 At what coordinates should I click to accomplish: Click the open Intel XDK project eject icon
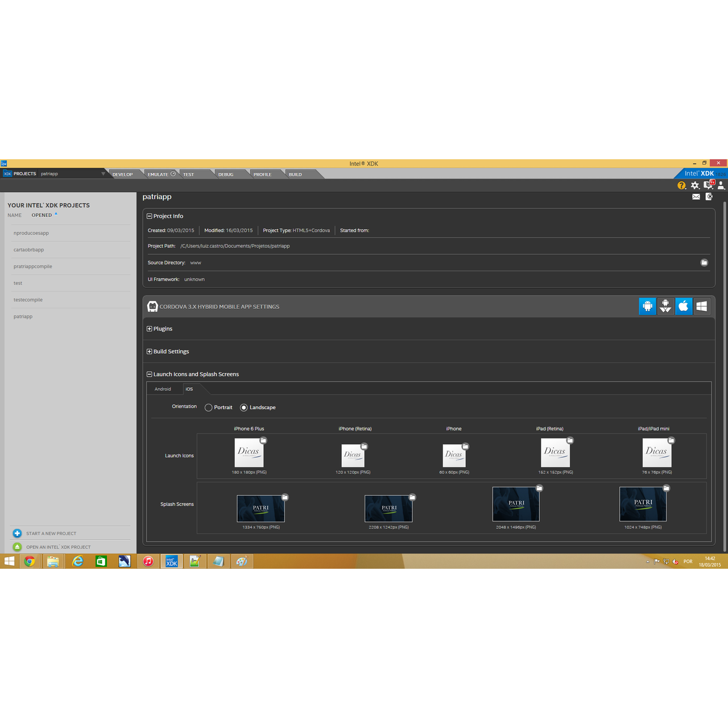tap(17, 547)
